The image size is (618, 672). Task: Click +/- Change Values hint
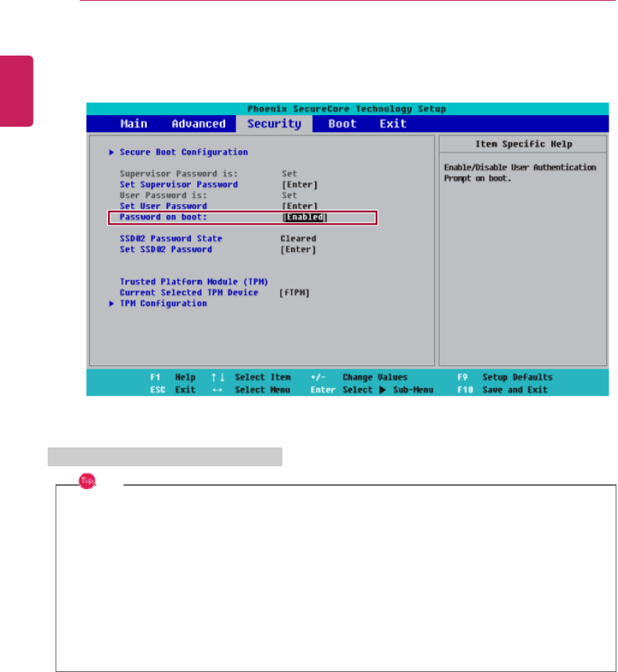(359, 378)
